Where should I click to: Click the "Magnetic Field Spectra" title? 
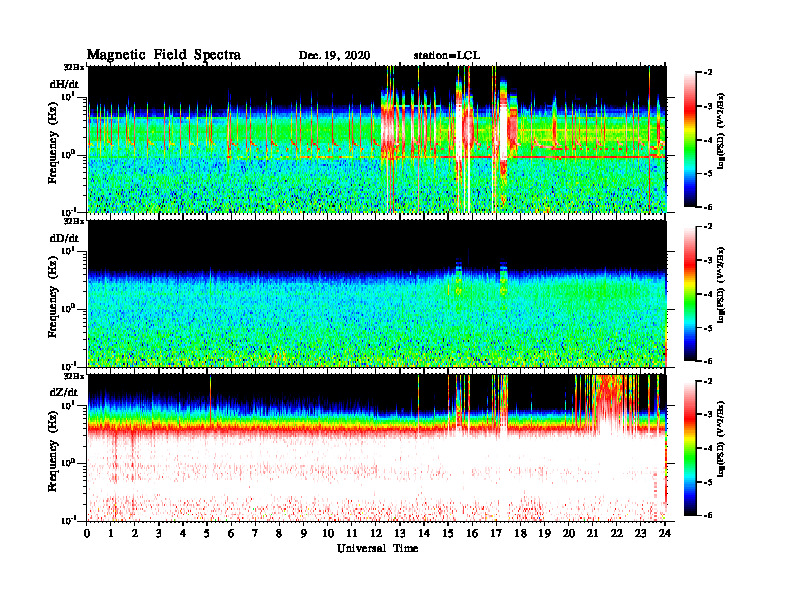pos(164,55)
